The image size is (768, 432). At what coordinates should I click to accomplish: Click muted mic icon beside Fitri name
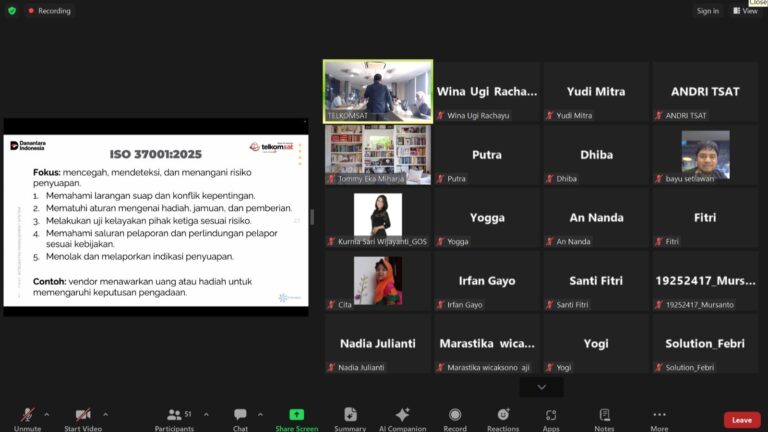pyautogui.click(x=659, y=241)
